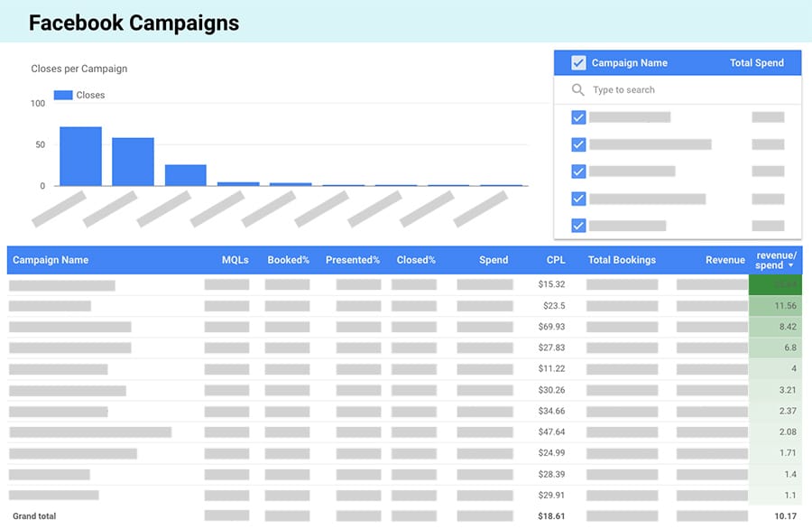Click the $47.64 CPL cell
812x529 pixels.
[x=551, y=432]
